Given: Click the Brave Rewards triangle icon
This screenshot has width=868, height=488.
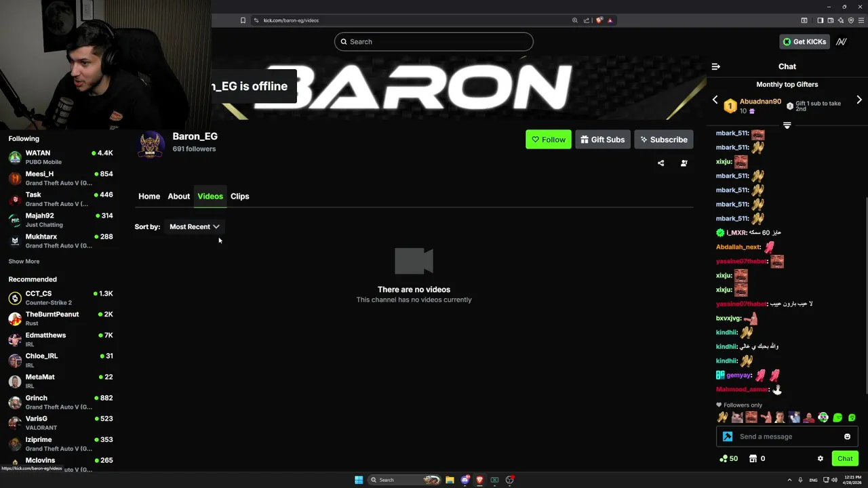Looking at the screenshot, I should (x=610, y=20).
